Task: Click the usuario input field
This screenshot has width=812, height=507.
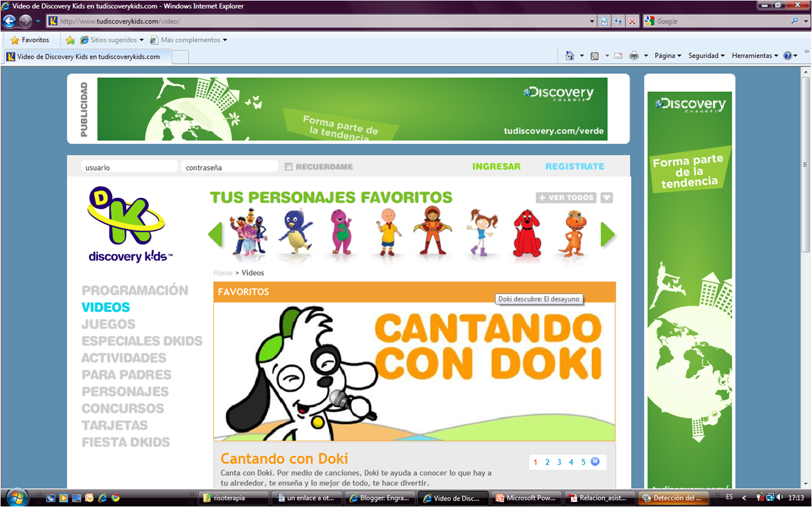Action: point(129,167)
